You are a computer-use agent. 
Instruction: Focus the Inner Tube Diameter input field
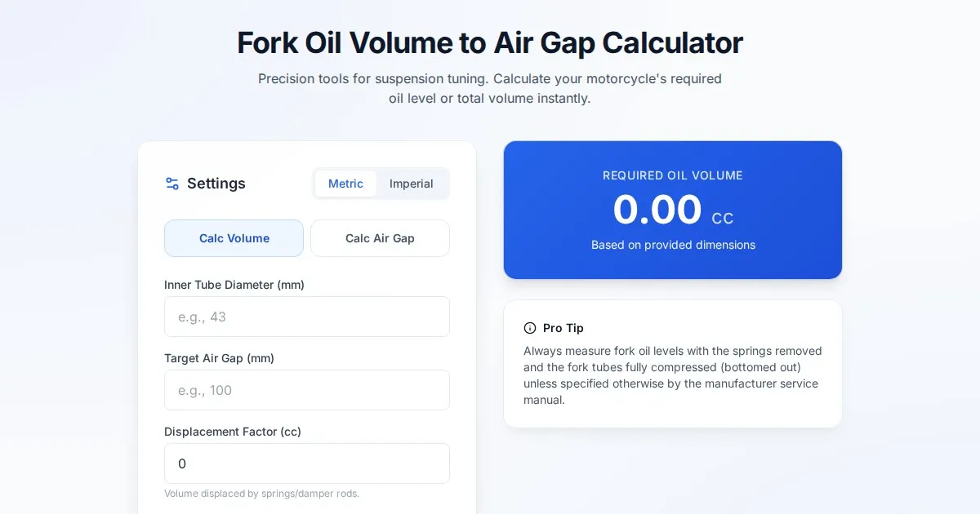coord(306,317)
